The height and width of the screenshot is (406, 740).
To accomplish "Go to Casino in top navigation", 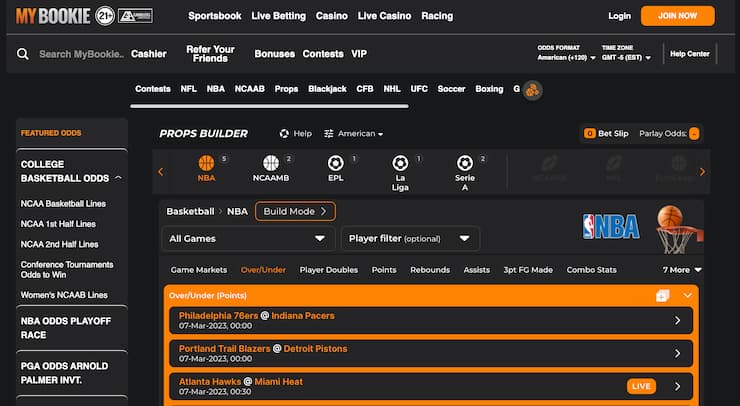I will pos(332,16).
